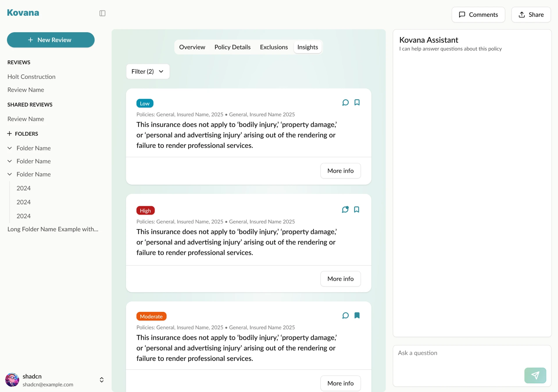The image size is (558, 392).
Task: Open the third 2024 subfolder item
Action: (x=24, y=216)
